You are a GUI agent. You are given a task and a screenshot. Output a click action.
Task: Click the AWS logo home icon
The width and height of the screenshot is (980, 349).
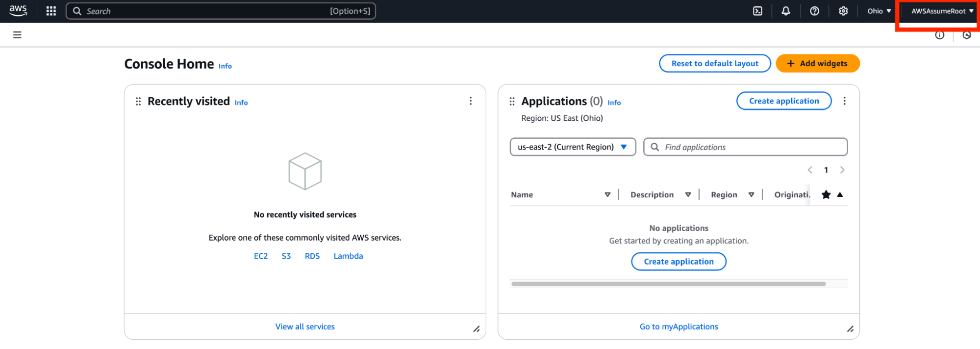(x=18, y=11)
